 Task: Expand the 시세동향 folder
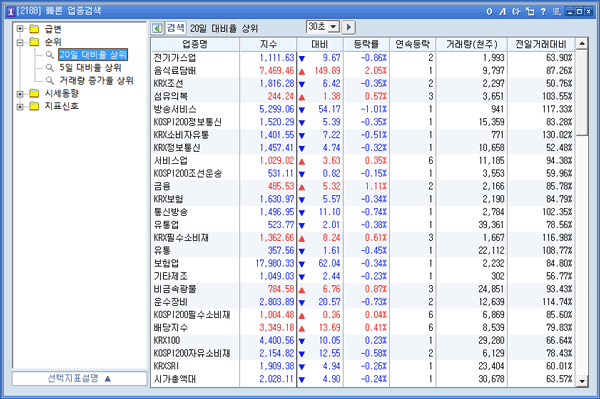click(x=20, y=93)
